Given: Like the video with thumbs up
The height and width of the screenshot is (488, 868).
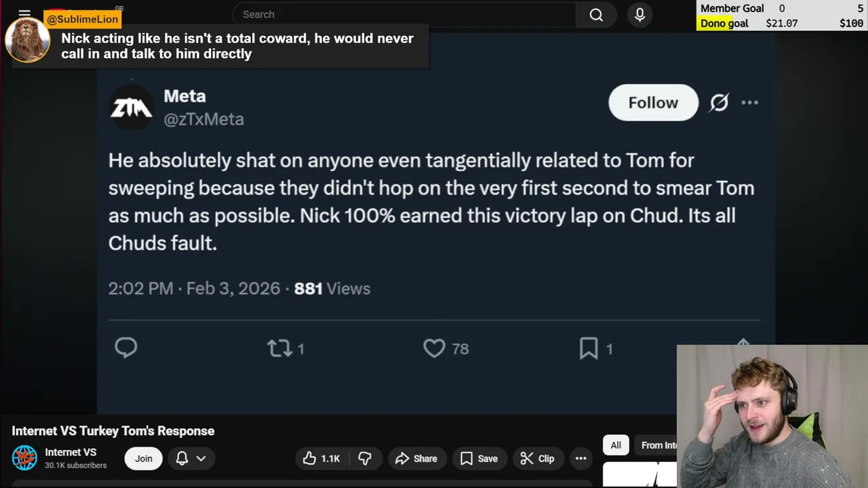Looking at the screenshot, I should pos(321,459).
